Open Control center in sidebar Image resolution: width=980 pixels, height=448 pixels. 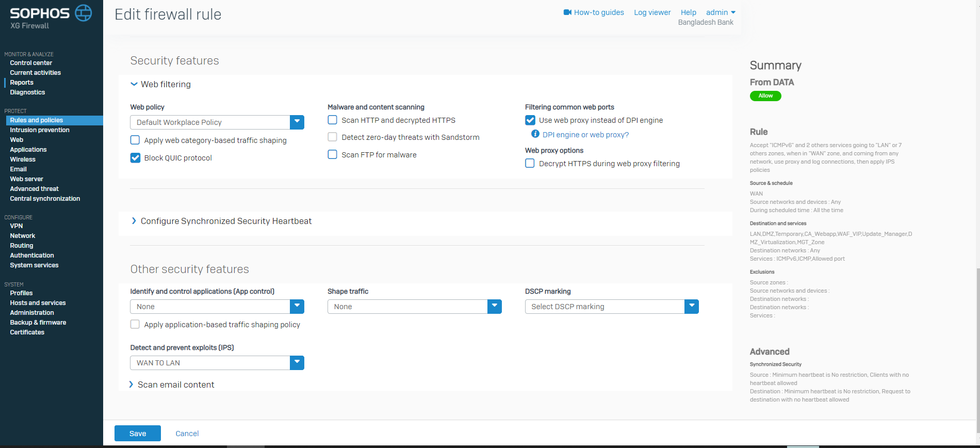click(31, 63)
